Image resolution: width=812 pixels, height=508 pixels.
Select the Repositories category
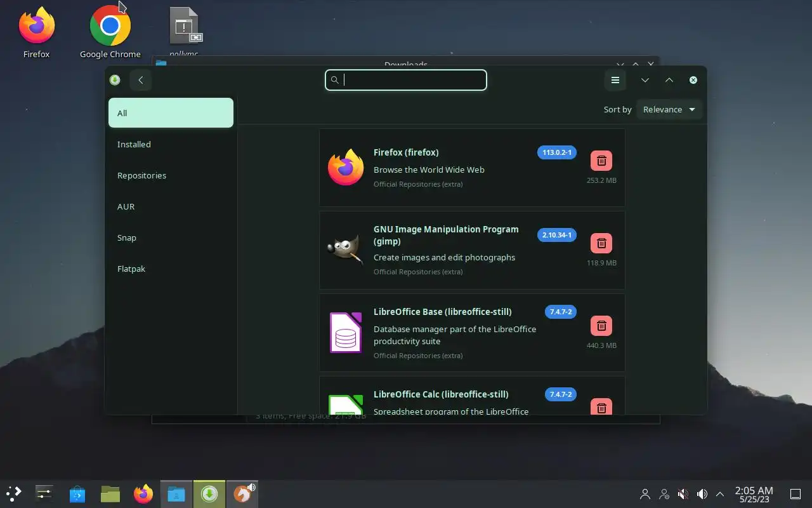(x=171, y=175)
